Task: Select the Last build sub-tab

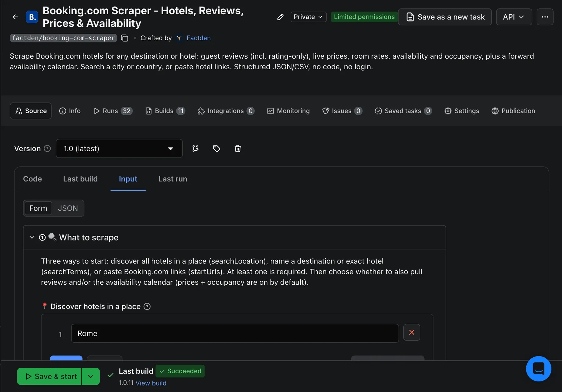Action: (80, 179)
